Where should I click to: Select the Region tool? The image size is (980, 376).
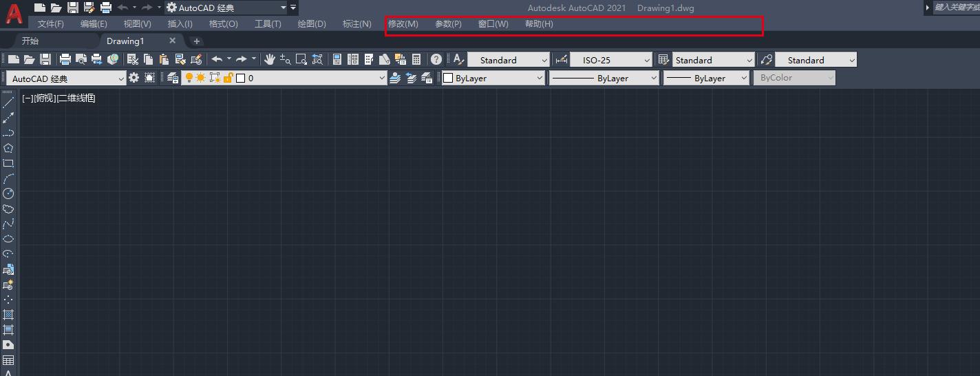tap(8, 345)
